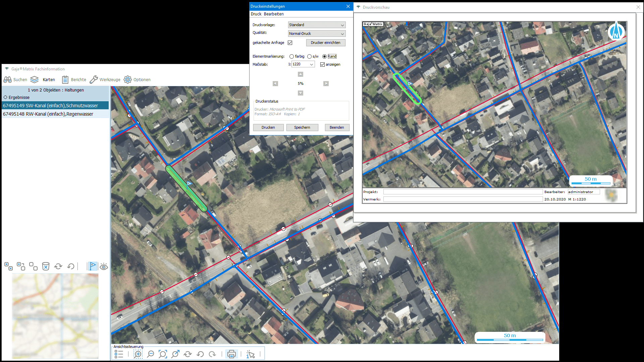
Task: Select the RW-Kanal Regenwasser result row
Action: pos(48,114)
